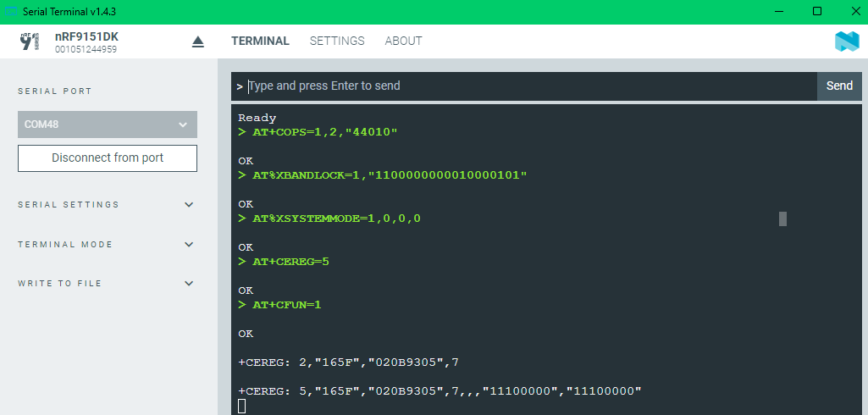Image resolution: width=868 pixels, height=415 pixels.
Task: Switch to the Terminal tab
Action: point(260,41)
